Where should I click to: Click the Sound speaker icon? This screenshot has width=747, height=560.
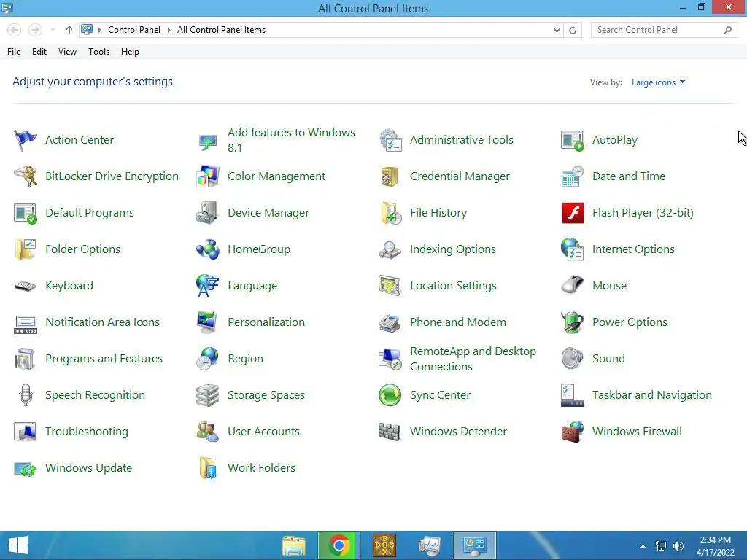(x=573, y=359)
